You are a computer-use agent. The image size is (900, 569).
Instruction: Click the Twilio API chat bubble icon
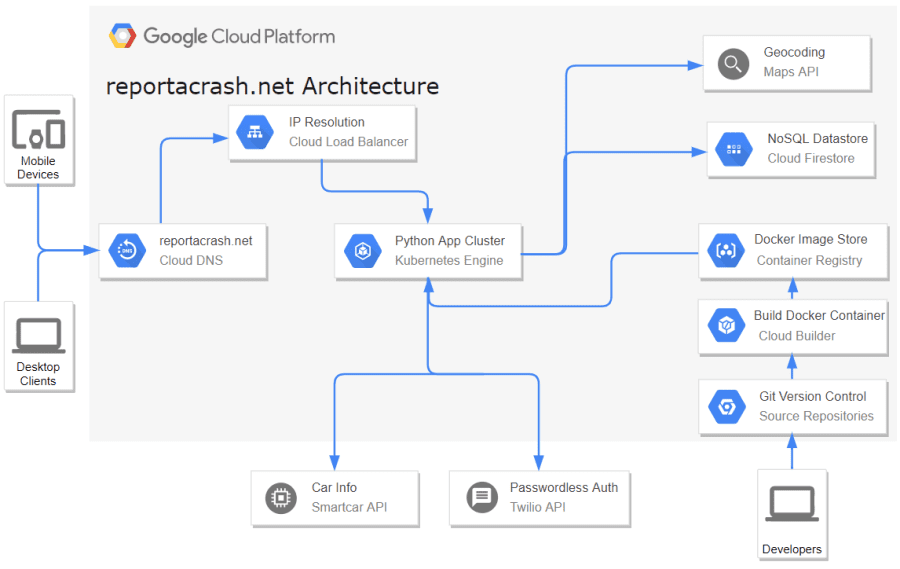[x=482, y=497]
